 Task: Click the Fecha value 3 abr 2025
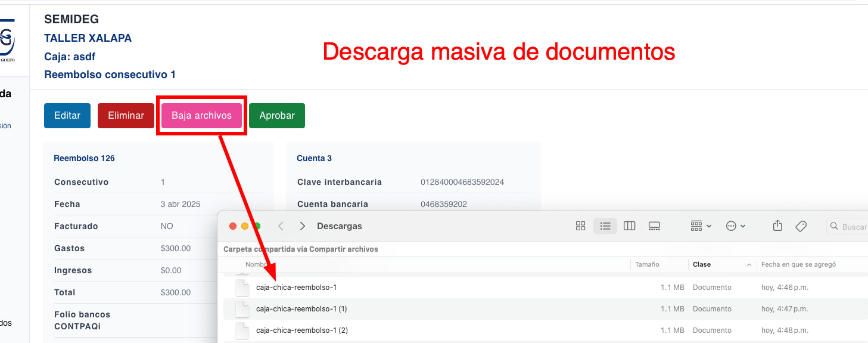pyautogui.click(x=181, y=204)
